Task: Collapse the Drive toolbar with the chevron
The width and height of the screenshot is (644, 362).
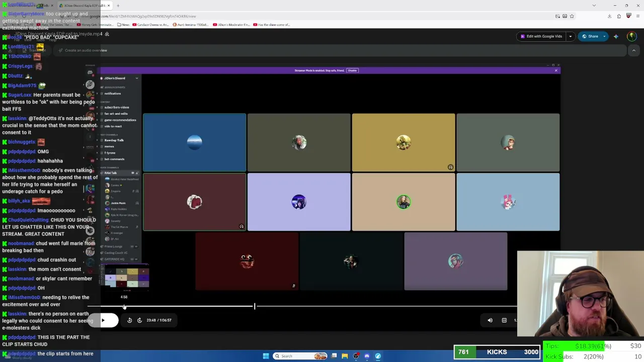Action: [634, 50]
